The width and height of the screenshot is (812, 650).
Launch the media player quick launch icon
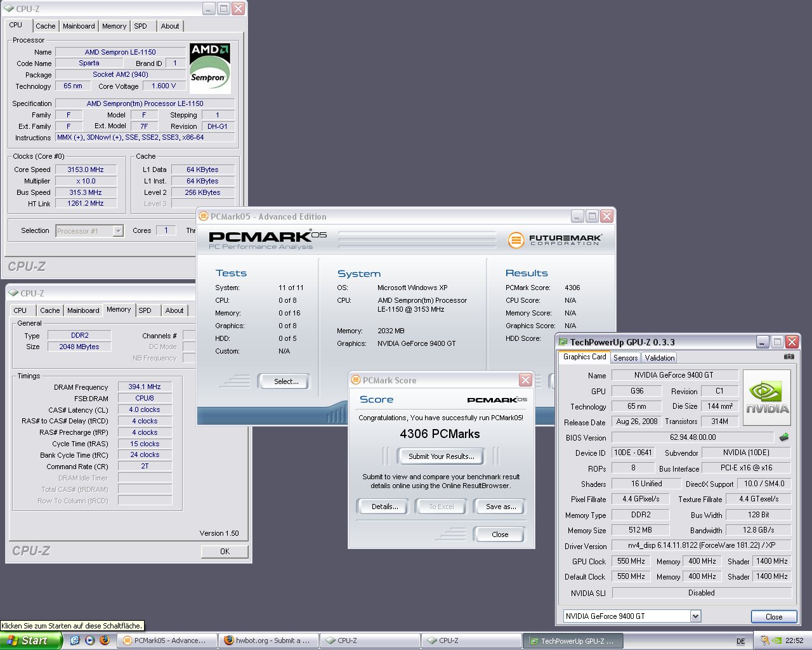point(89,640)
